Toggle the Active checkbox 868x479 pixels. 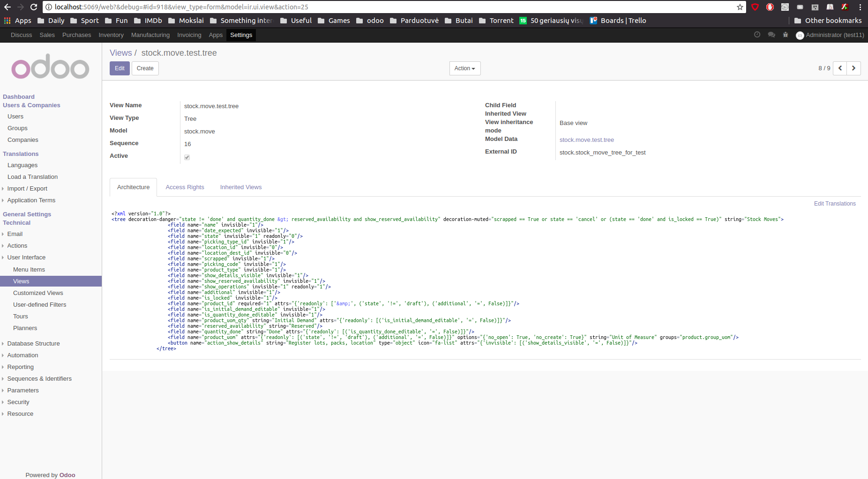(187, 157)
